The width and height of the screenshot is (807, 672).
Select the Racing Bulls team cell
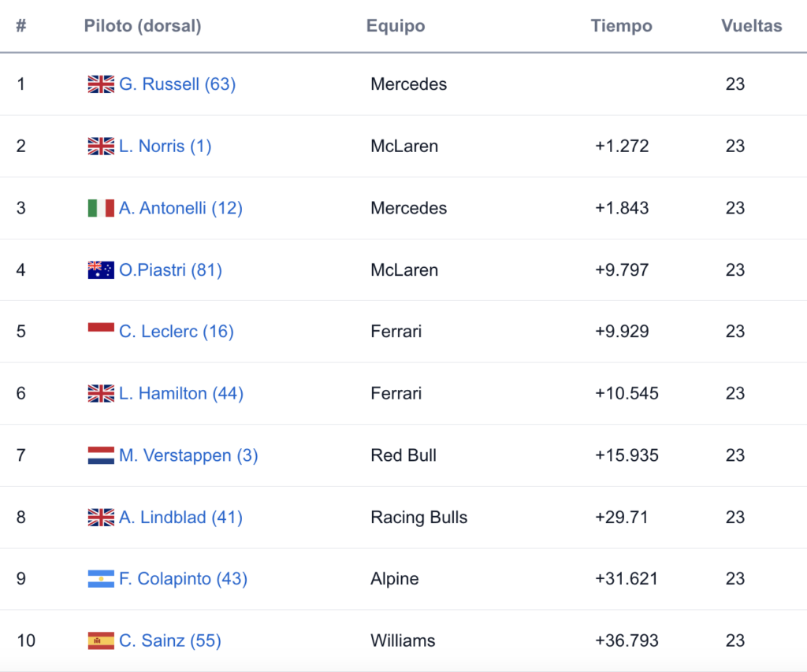click(418, 517)
